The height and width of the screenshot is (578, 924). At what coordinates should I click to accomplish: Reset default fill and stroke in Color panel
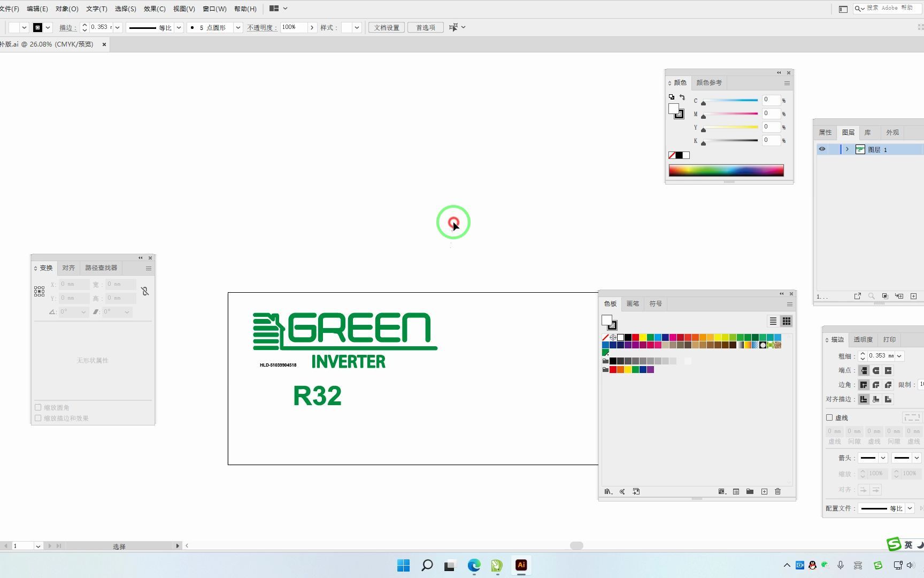[672, 97]
